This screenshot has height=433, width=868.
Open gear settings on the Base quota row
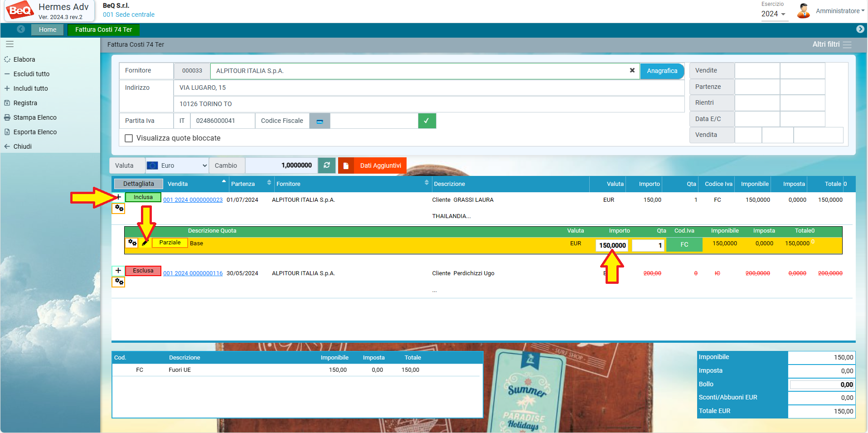[132, 243]
